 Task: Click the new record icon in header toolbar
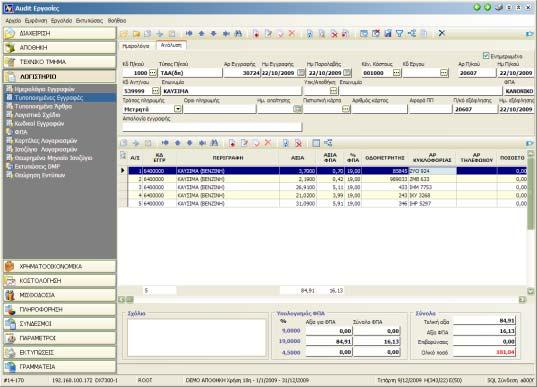coord(256,34)
